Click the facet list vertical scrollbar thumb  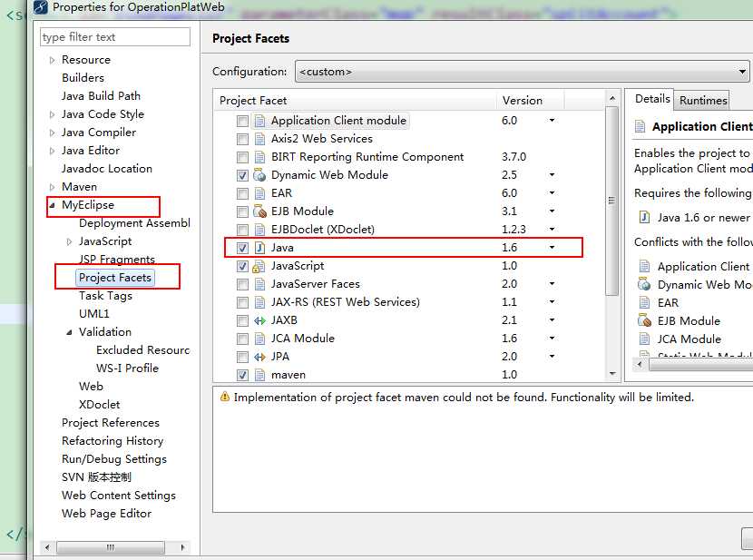(x=611, y=201)
